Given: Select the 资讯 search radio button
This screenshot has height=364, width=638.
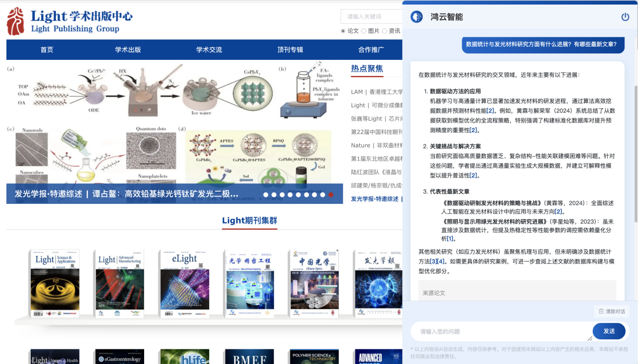Looking at the screenshot, I should 385,31.
